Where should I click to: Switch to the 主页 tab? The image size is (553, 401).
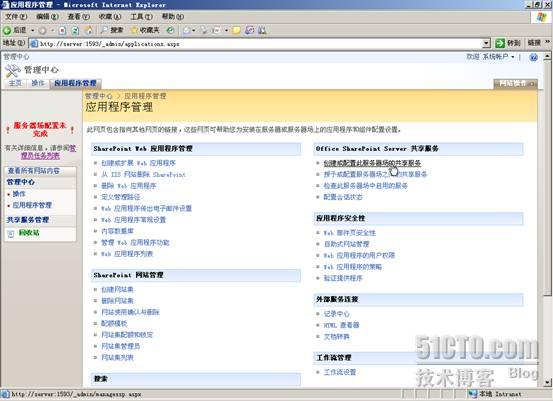[15, 83]
